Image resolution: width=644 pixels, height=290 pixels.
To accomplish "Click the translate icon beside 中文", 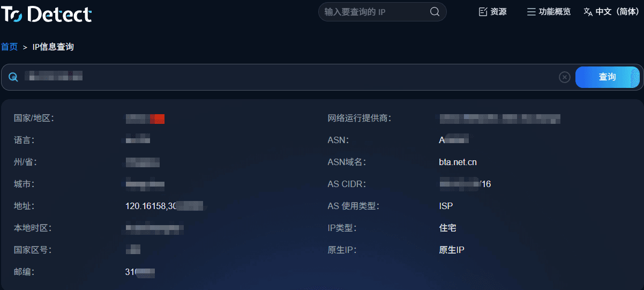I will (588, 12).
